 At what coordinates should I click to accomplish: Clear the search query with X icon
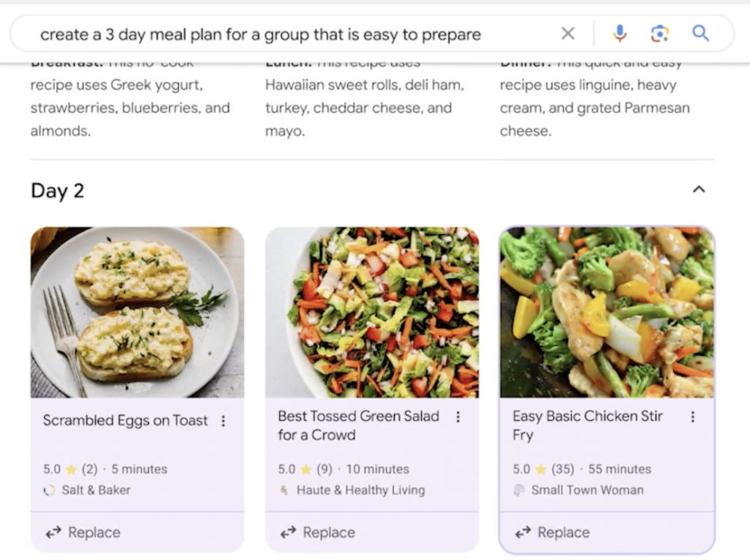[568, 34]
